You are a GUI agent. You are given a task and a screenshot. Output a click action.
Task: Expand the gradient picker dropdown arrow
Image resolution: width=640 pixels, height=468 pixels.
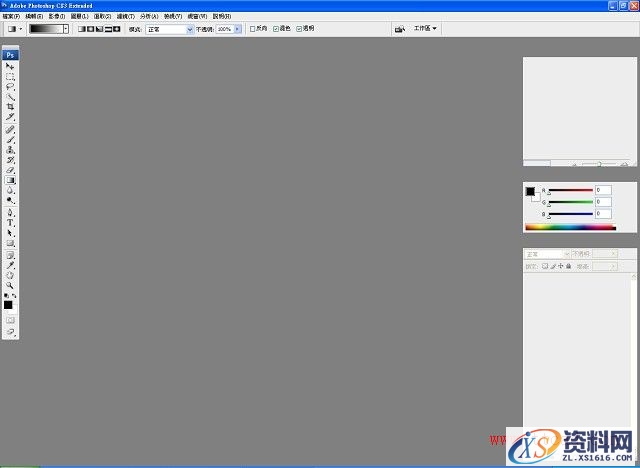[66, 30]
